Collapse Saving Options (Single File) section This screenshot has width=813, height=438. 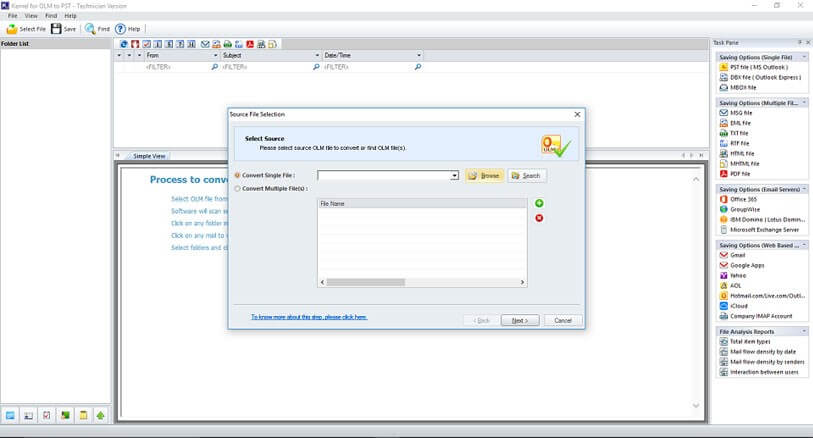coord(804,57)
